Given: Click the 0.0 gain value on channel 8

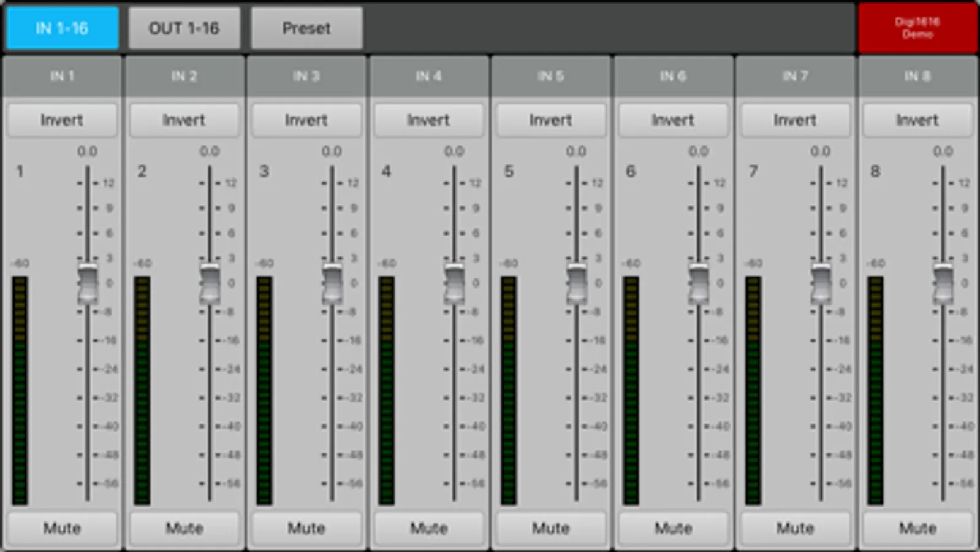Looking at the screenshot, I should (x=943, y=151).
